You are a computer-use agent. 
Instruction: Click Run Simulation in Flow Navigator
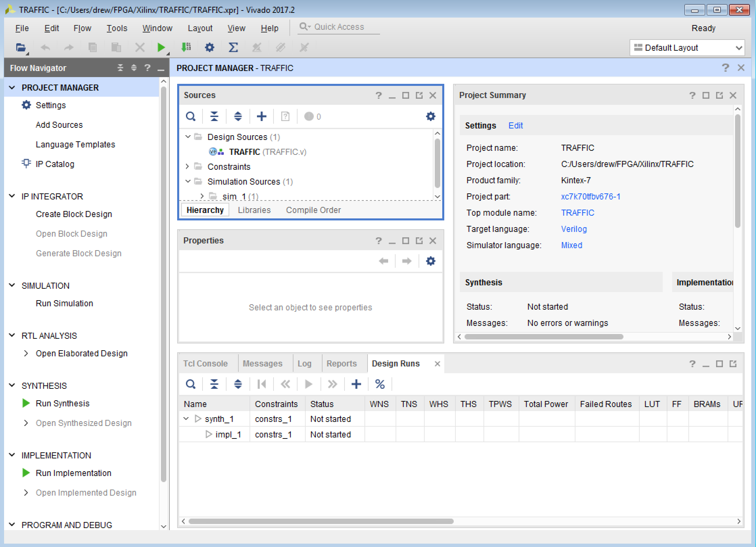(x=64, y=303)
